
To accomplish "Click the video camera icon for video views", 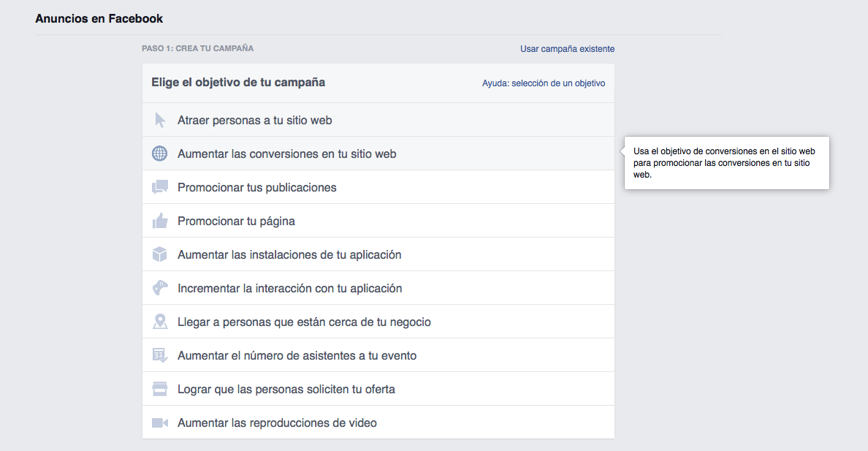I will click(x=160, y=422).
